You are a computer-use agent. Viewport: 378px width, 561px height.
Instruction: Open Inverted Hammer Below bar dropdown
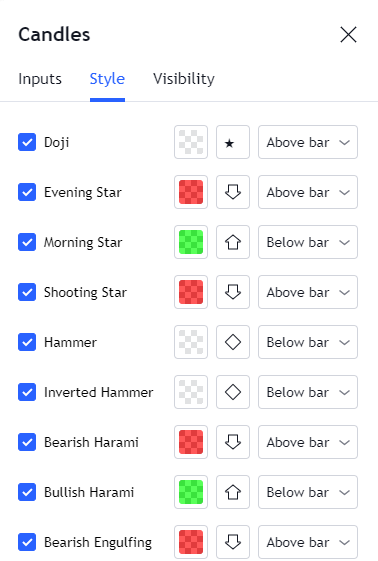point(308,392)
